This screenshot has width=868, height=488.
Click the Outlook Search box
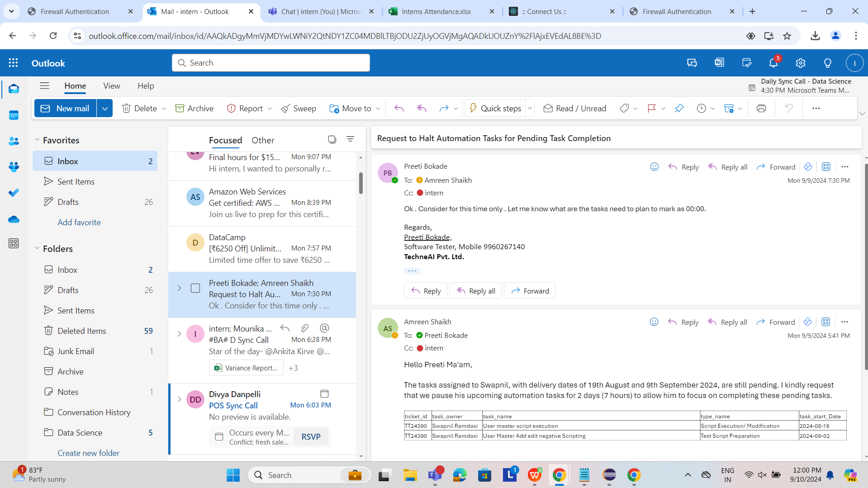click(x=271, y=63)
